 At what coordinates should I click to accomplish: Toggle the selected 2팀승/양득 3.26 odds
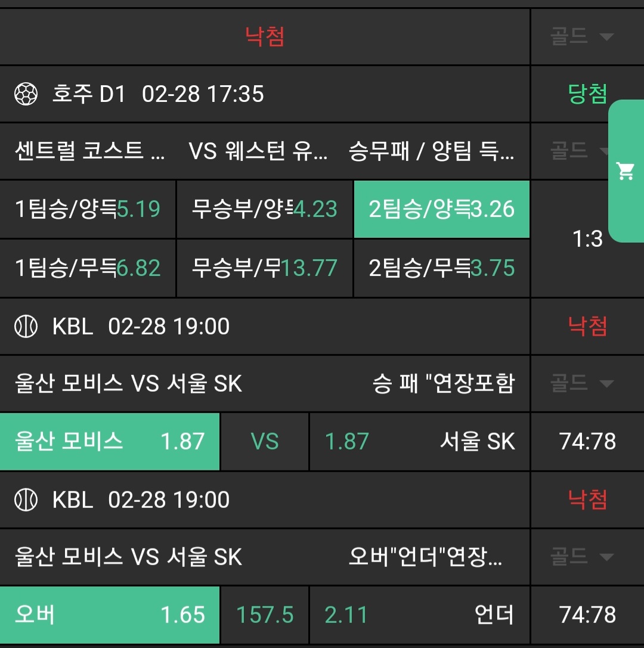441,209
